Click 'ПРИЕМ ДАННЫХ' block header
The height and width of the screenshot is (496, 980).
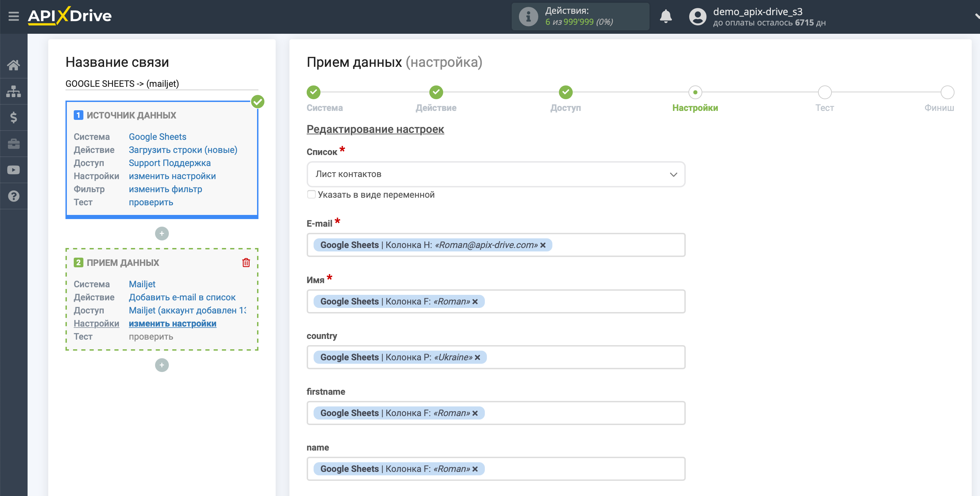[123, 263]
